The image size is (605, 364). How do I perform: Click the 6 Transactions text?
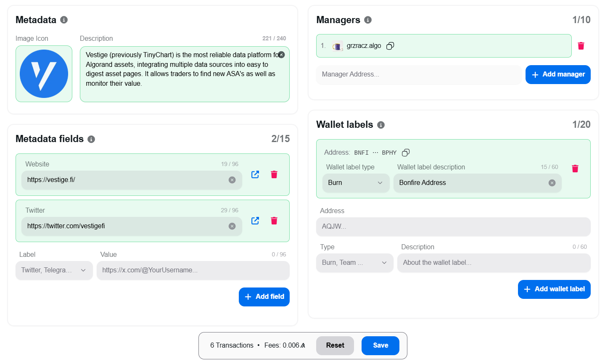(x=232, y=346)
